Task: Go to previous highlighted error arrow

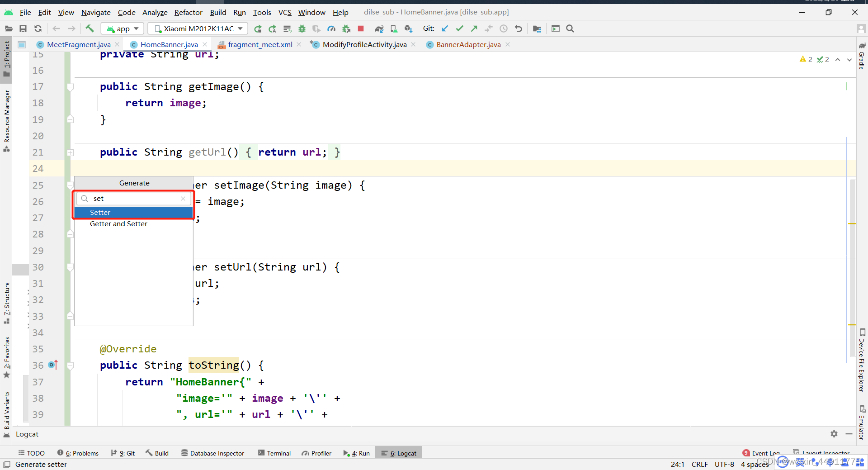Action: [838, 59]
